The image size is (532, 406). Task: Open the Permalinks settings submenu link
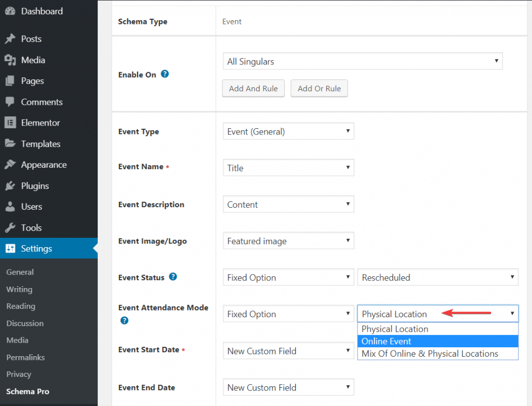[25, 357]
